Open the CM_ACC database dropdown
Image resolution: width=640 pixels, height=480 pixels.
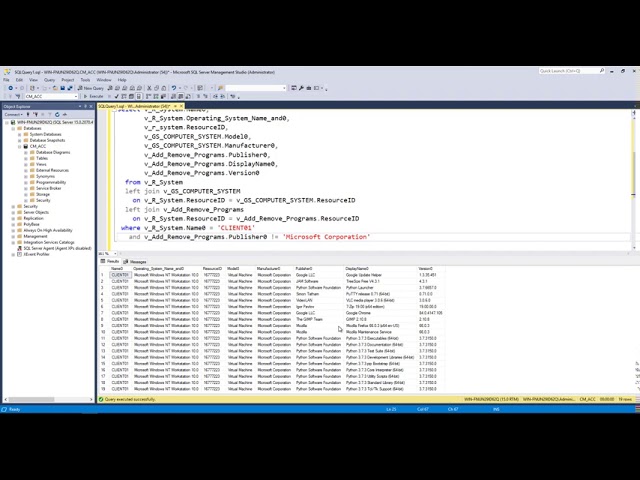point(76,97)
